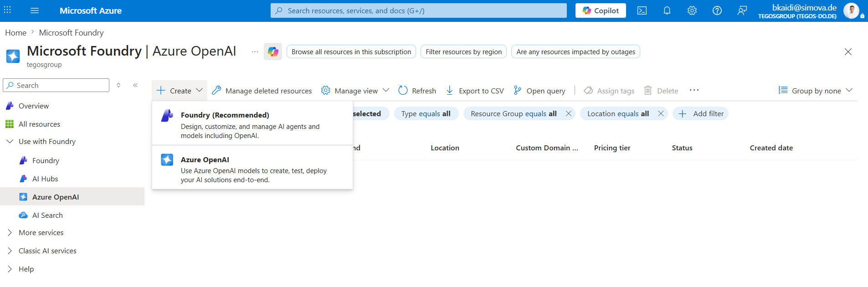Open portal settings gear
The width and height of the screenshot is (868, 287).
pyautogui.click(x=692, y=10)
